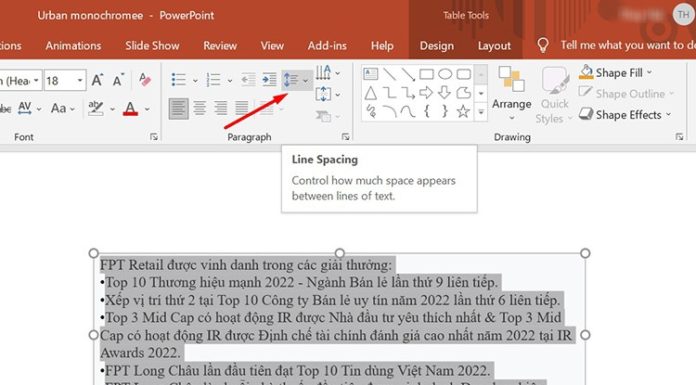
Task: Apply bullet list formatting
Action: [179, 80]
